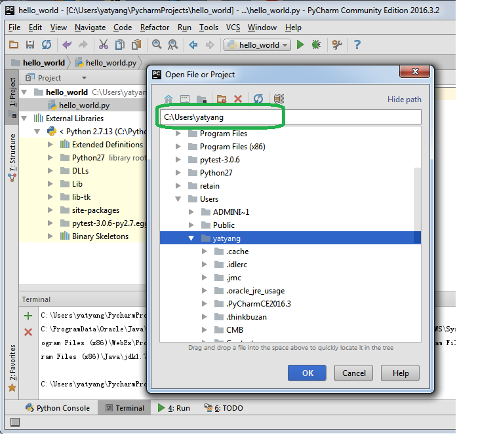
Task: Expand the ADMINI~1 folder arrow
Action: pyautogui.click(x=191, y=212)
